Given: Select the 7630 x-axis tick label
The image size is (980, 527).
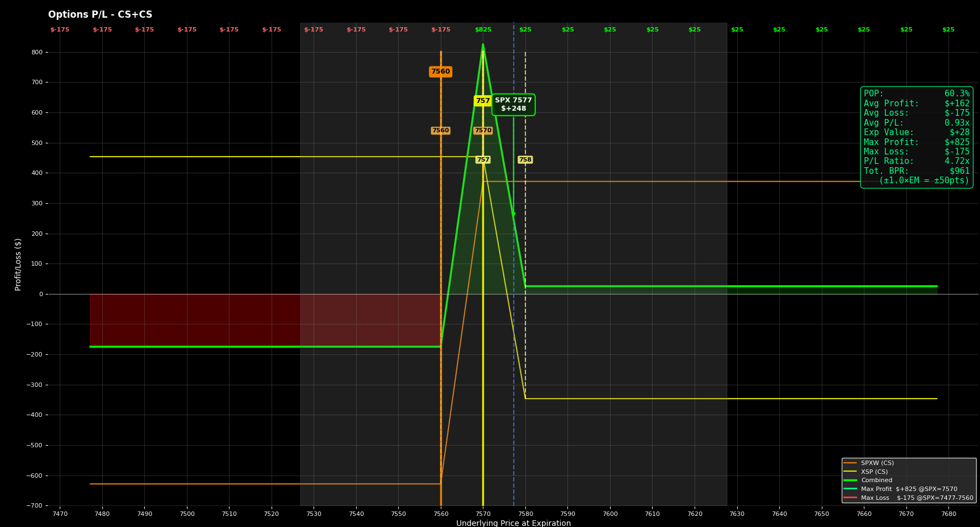Looking at the screenshot, I should tap(737, 514).
